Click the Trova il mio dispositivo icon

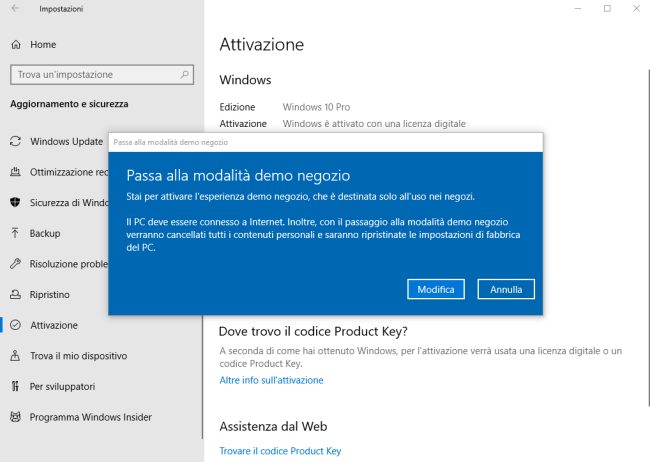coord(15,356)
